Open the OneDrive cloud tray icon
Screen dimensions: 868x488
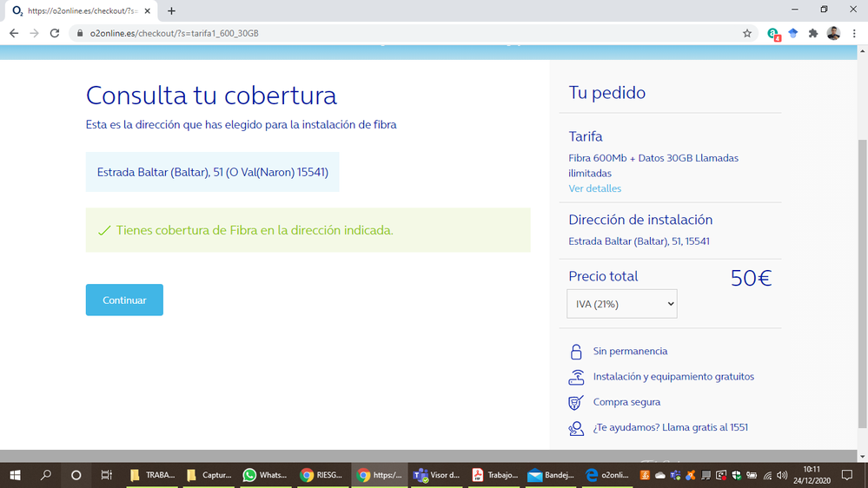[x=660, y=475]
